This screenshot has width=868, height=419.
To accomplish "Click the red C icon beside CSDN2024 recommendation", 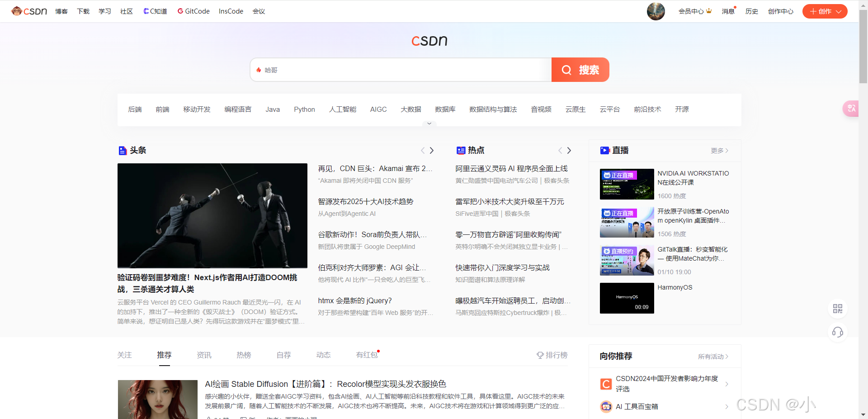I will pyautogui.click(x=606, y=384).
